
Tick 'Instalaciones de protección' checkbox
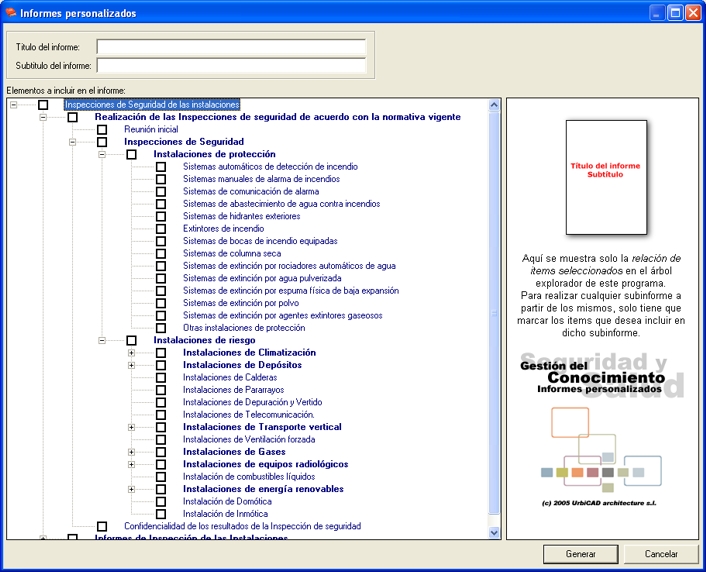tap(131, 154)
